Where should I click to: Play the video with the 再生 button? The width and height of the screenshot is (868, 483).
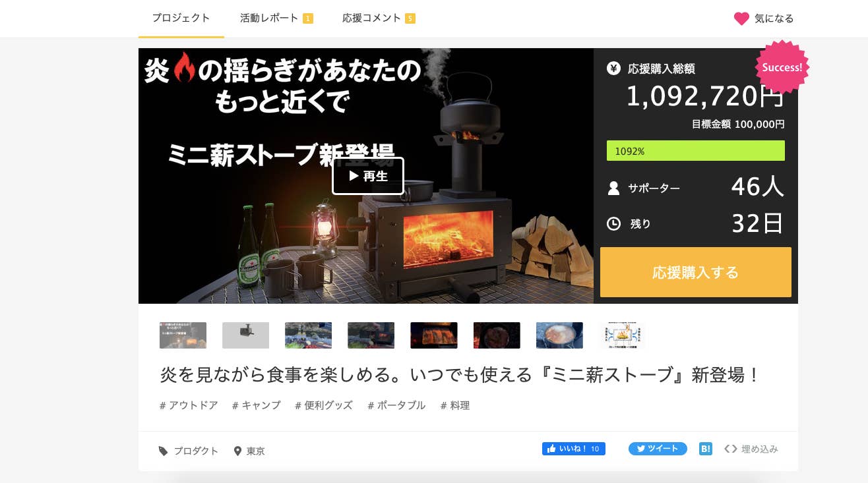367,176
